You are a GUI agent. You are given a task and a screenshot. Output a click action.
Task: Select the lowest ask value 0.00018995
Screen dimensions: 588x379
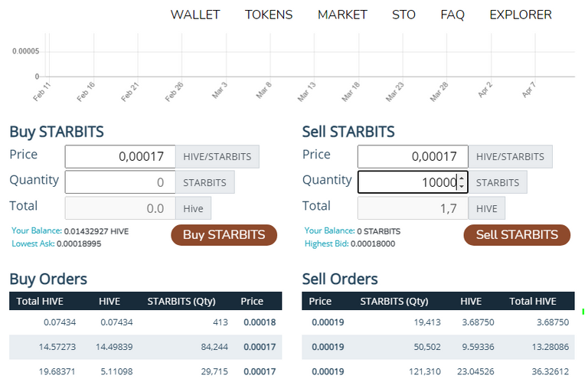(79, 243)
